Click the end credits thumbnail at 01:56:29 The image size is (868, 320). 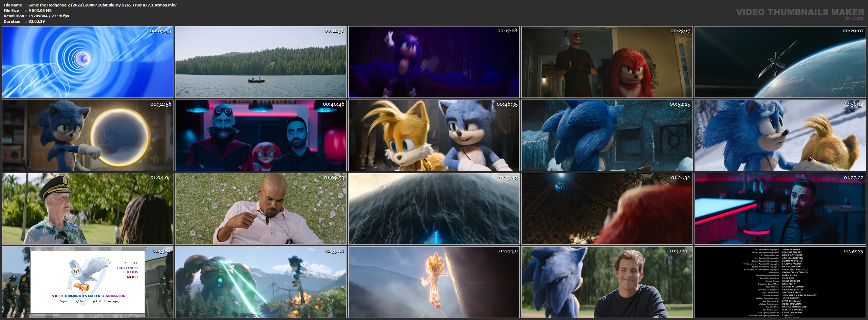coord(780,282)
